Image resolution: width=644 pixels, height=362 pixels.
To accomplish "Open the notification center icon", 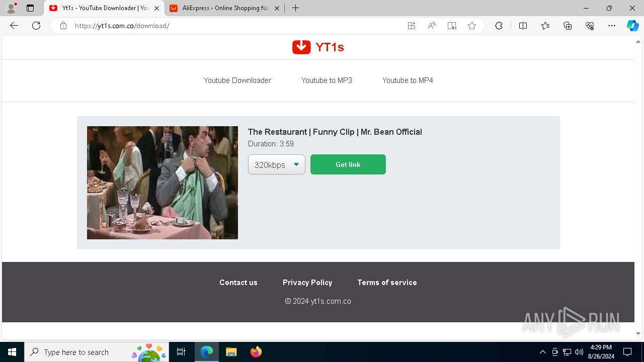I will click(x=627, y=352).
